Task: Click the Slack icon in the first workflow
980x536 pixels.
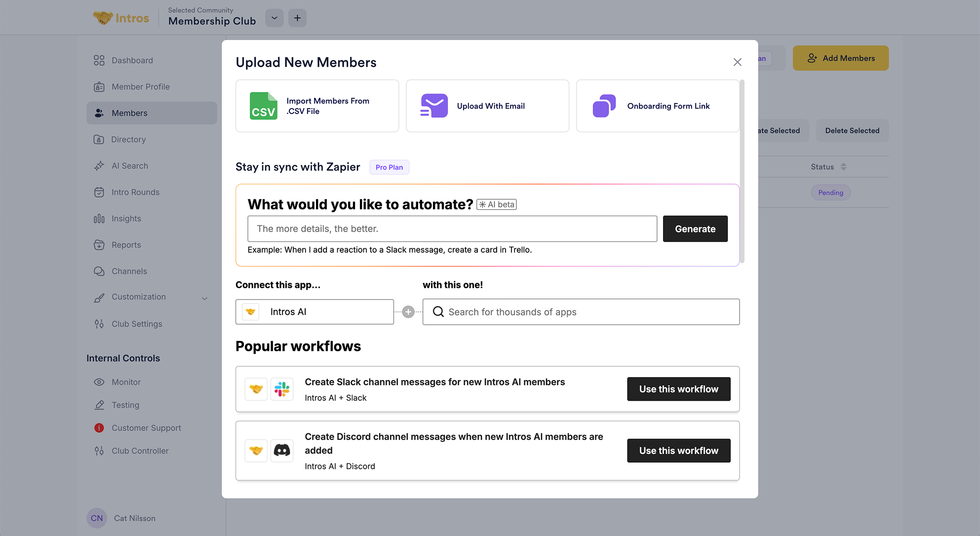Action: coord(282,389)
